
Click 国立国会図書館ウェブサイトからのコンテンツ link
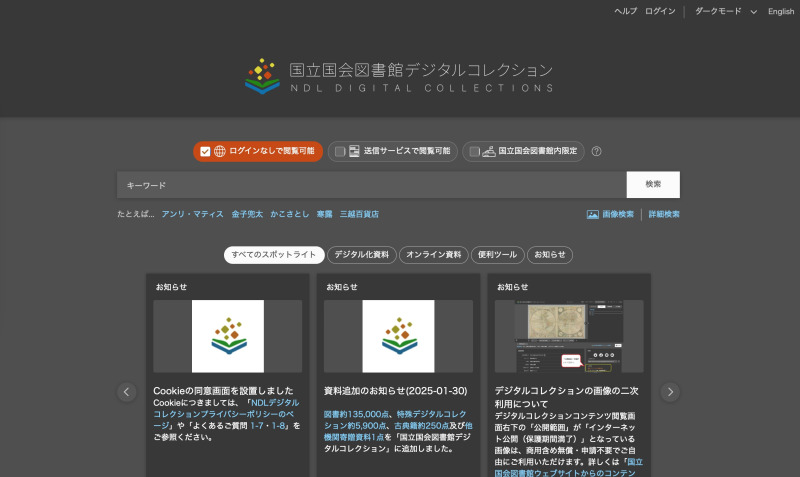click(568, 468)
